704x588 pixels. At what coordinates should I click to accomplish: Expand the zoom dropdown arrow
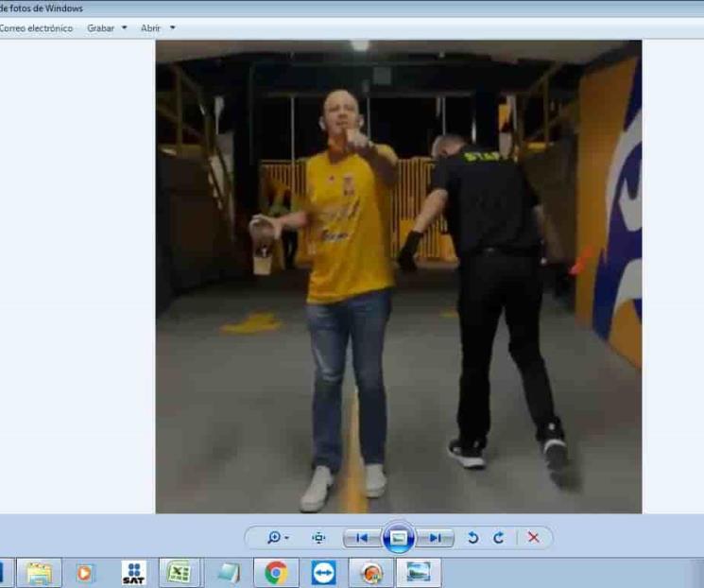tap(287, 538)
